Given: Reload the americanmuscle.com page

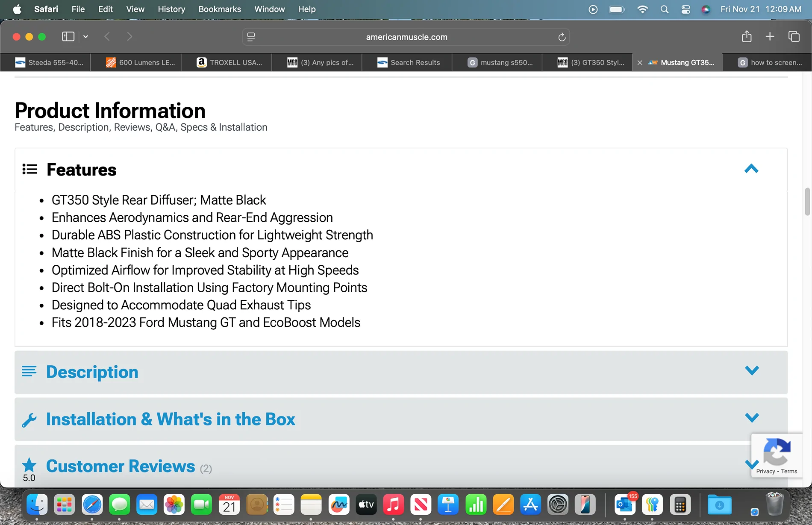Looking at the screenshot, I should 562,37.
